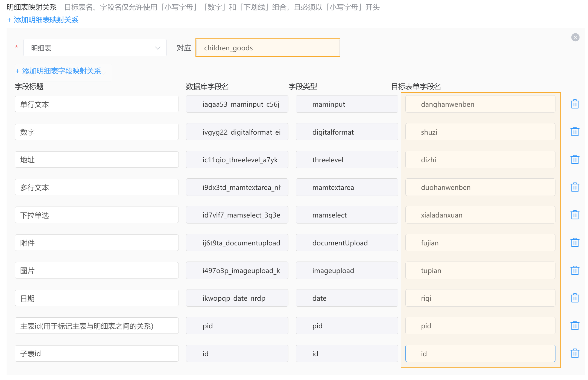This screenshot has height=380, width=588.
Task: Click the xialadanxuan target field input
Action: click(480, 215)
